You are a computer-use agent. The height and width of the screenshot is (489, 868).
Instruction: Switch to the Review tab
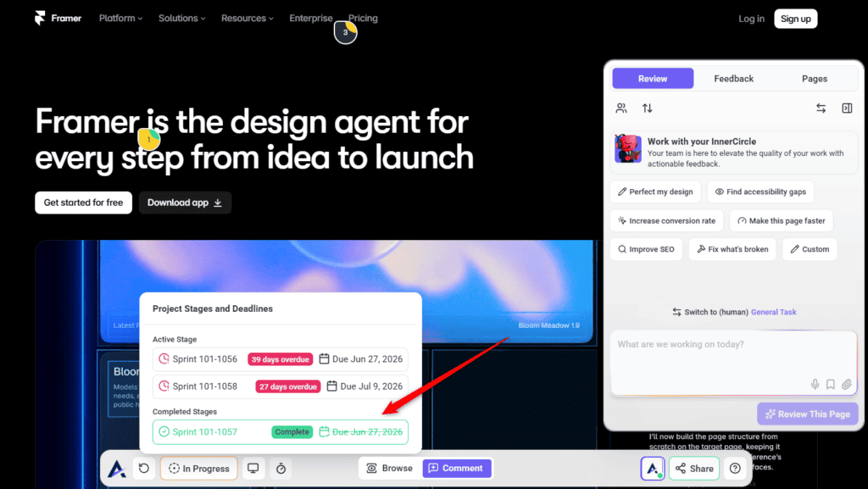pos(653,79)
